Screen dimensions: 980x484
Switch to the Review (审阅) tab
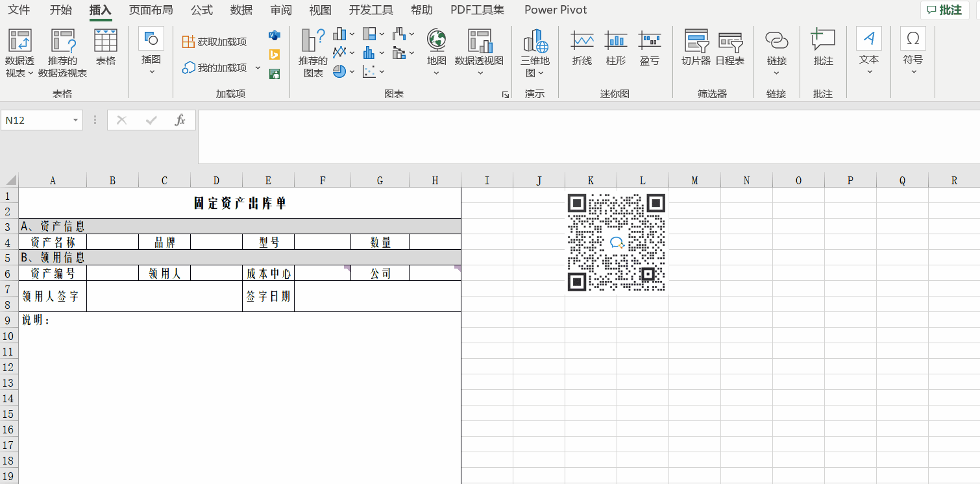click(281, 10)
